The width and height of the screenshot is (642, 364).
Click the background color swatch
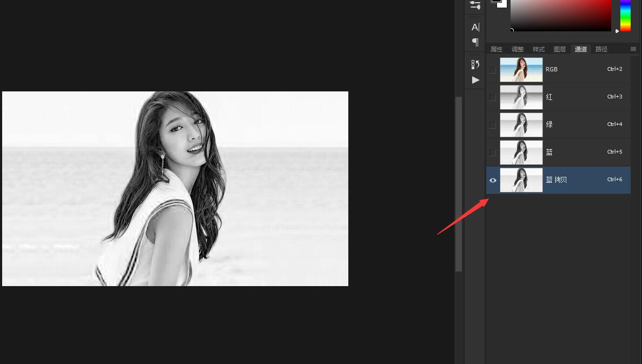[503, 4]
